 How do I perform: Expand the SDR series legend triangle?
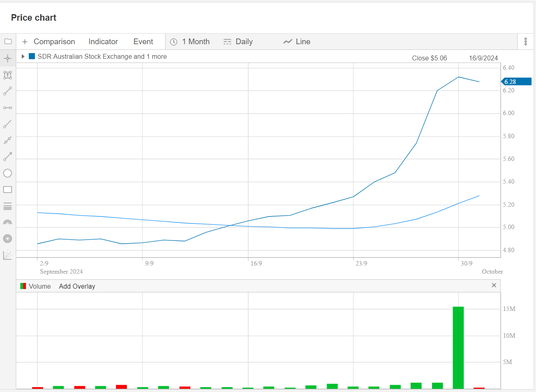tap(23, 56)
